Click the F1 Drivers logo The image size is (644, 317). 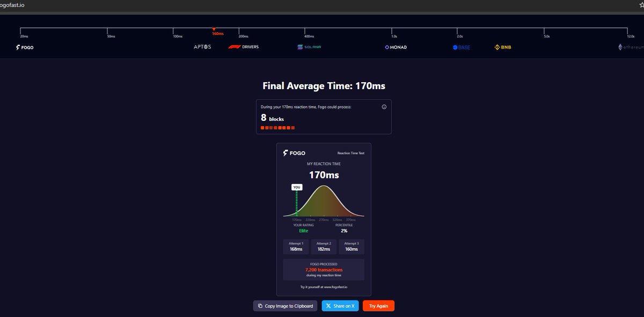point(244,47)
